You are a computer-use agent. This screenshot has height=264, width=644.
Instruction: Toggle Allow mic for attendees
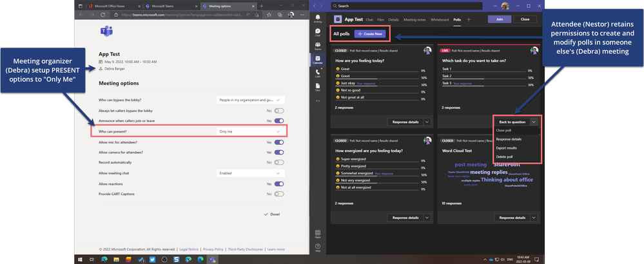point(279,142)
